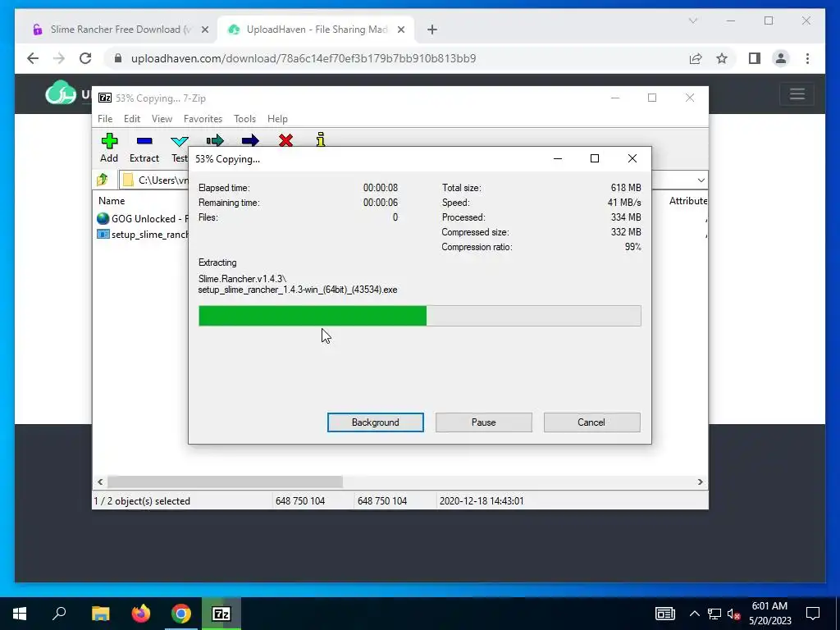Open Chrome tab search chevron

click(x=692, y=21)
